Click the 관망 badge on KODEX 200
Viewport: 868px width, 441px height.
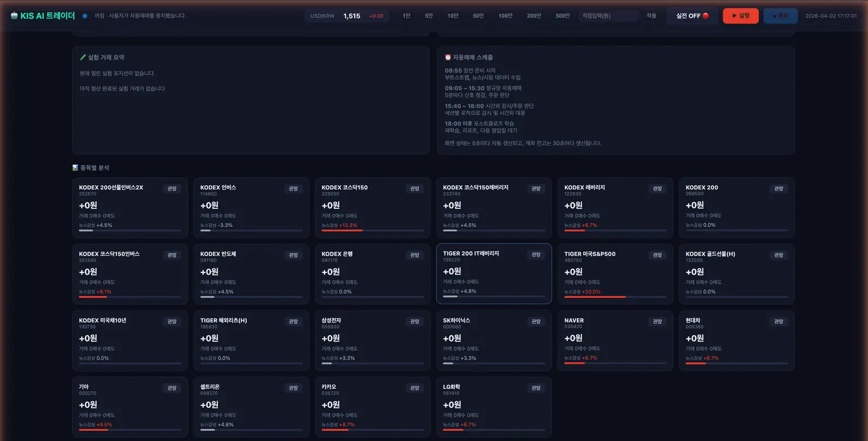click(779, 189)
